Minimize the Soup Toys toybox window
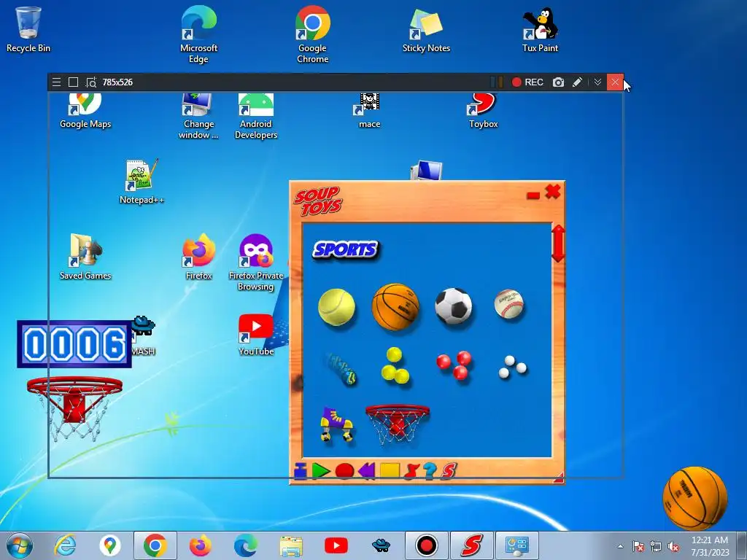The width and height of the screenshot is (747, 560). 533,195
